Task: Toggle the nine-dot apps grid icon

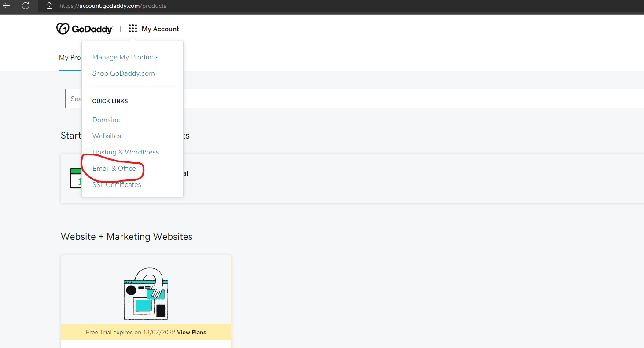Action: pos(133,29)
